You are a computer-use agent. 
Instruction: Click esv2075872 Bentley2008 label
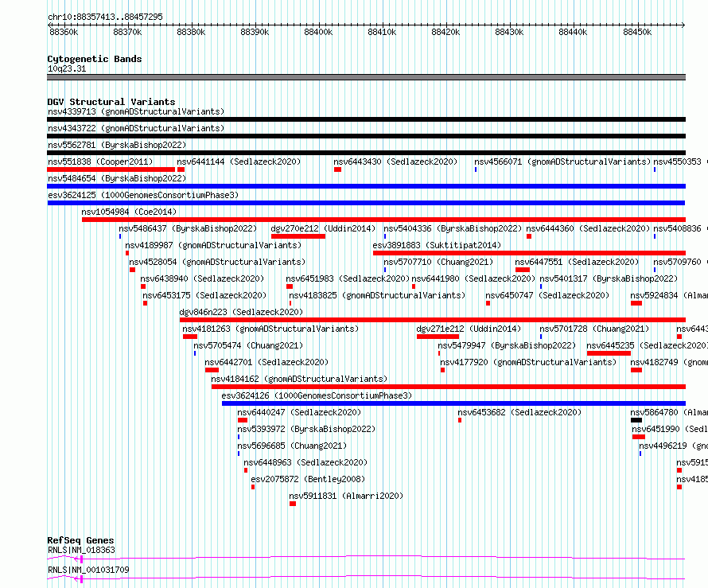click(308, 479)
